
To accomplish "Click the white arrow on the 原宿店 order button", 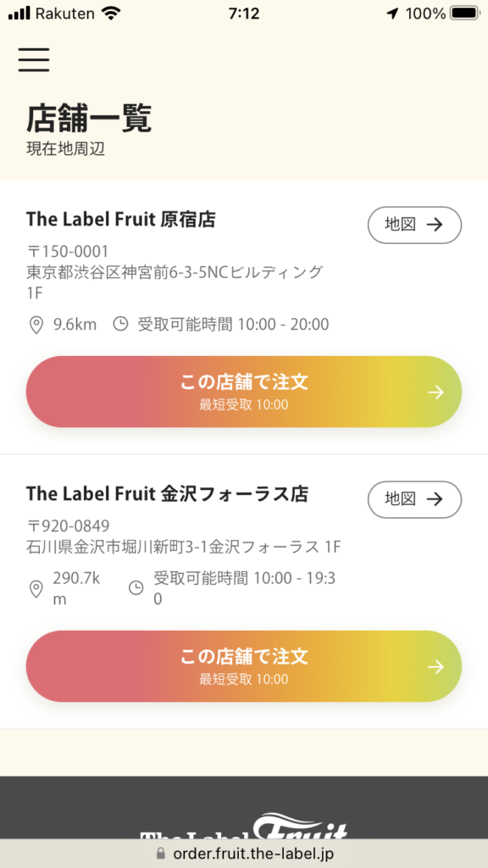I will point(436,392).
